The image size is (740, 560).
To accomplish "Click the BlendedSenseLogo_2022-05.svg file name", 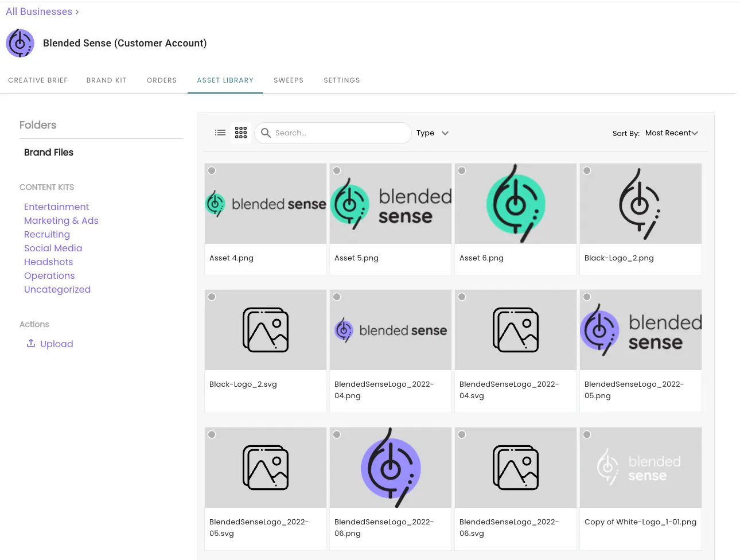I will click(x=259, y=527).
